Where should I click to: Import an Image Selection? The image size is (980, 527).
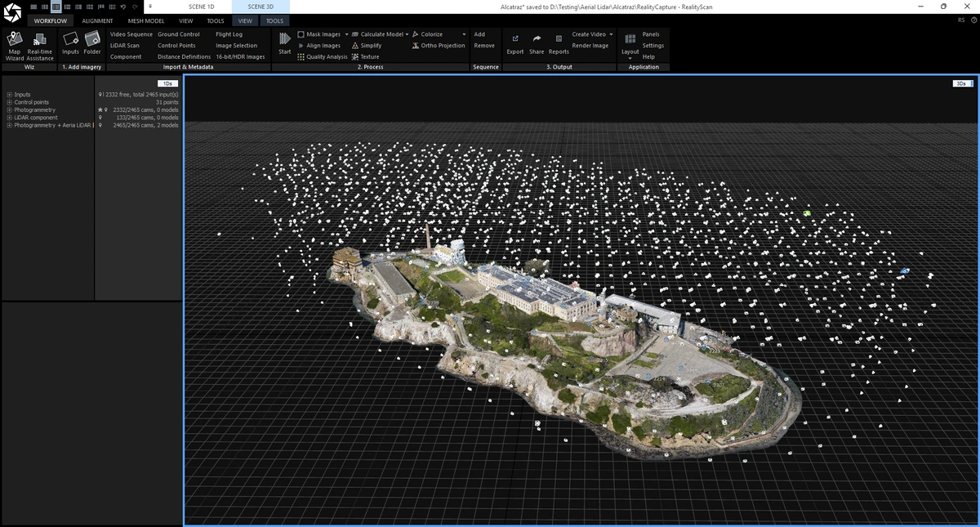pos(237,46)
